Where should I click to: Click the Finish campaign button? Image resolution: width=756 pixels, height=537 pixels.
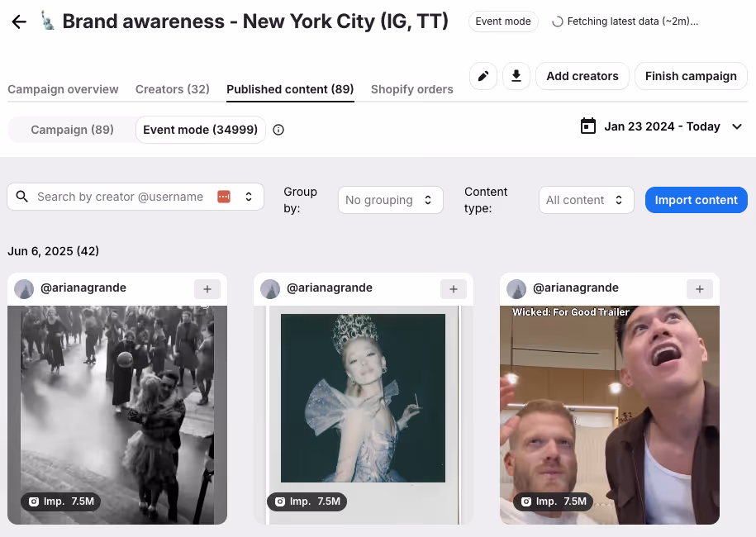click(x=691, y=76)
